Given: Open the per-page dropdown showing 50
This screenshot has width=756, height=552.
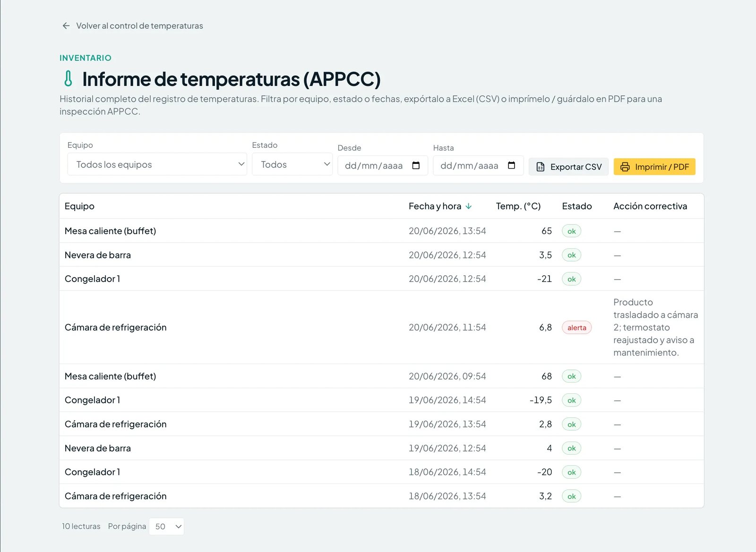Looking at the screenshot, I should (166, 527).
